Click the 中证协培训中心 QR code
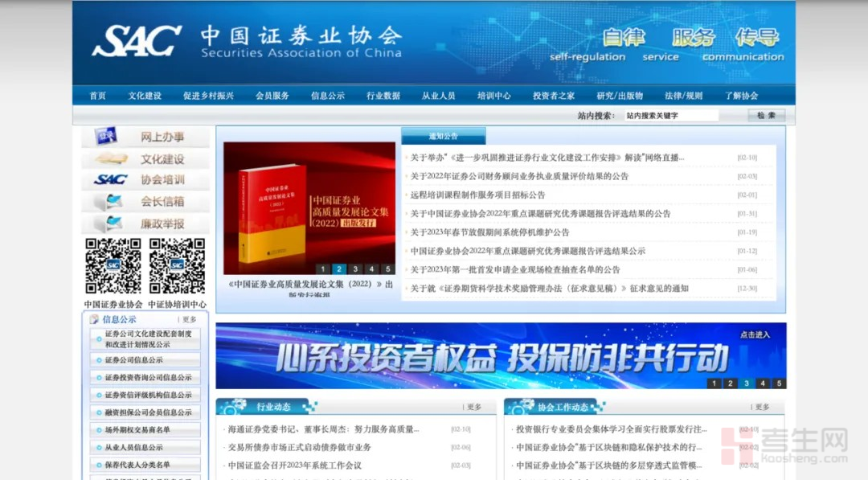The width and height of the screenshot is (868, 480). click(x=177, y=266)
